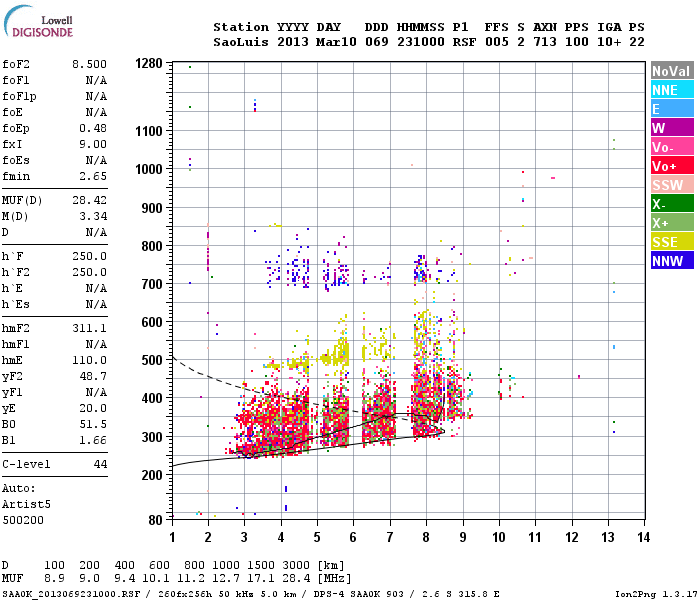
Task: Click the MUF 28.4 value in bottom table
Action: tap(296, 579)
